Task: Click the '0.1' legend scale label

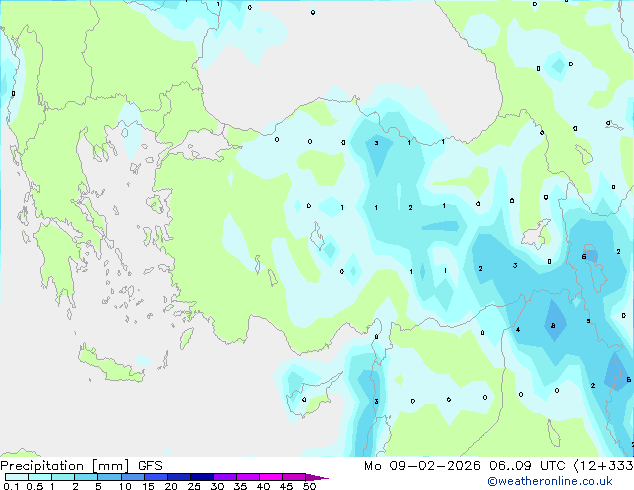Action: [x=12, y=486]
